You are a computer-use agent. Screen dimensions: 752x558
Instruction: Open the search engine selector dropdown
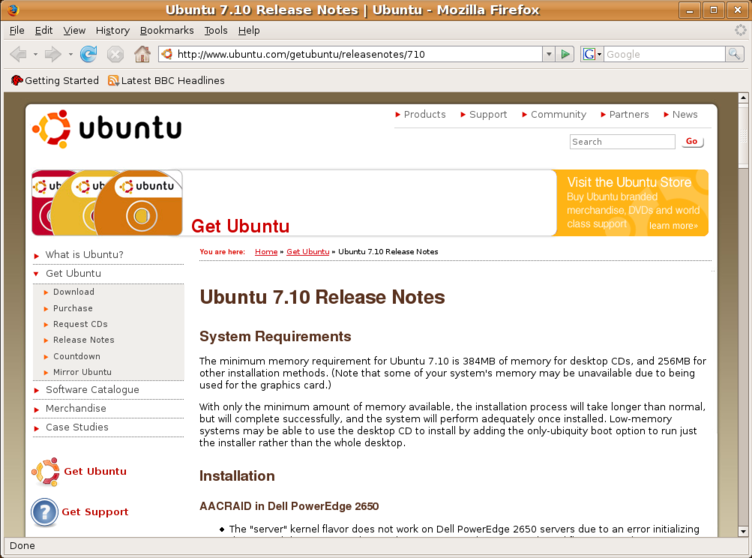click(x=599, y=54)
